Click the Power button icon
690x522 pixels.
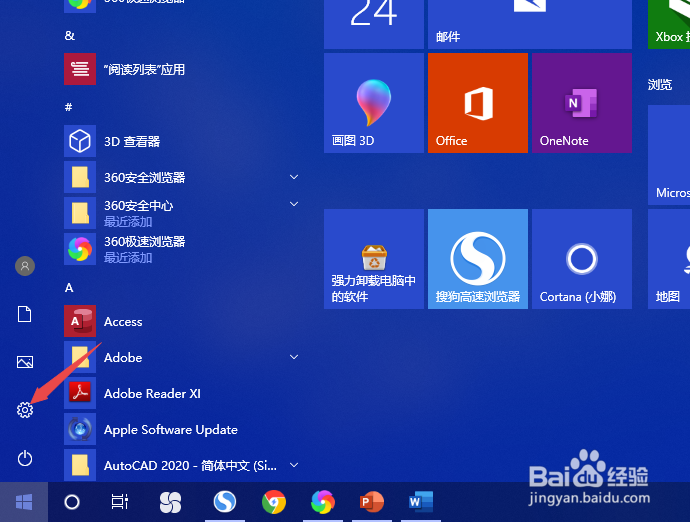pos(25,458)
